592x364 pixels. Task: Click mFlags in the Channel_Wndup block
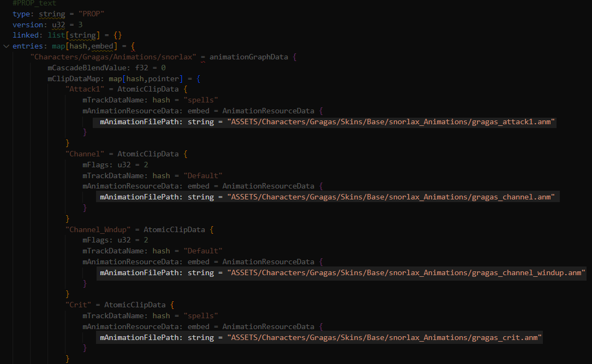[x=96, y=241]
